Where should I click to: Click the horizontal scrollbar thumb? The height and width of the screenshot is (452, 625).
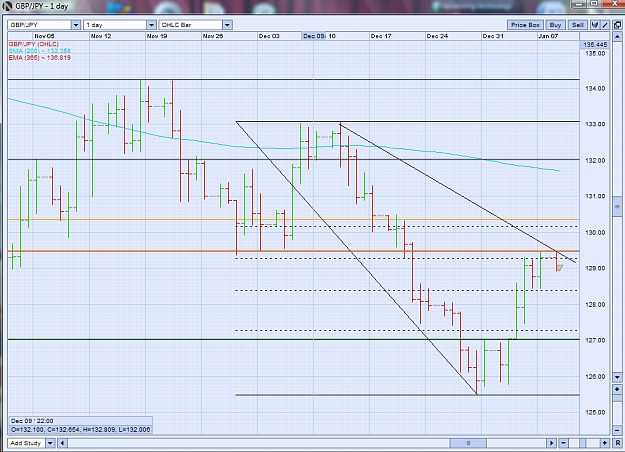pos(468,443)
